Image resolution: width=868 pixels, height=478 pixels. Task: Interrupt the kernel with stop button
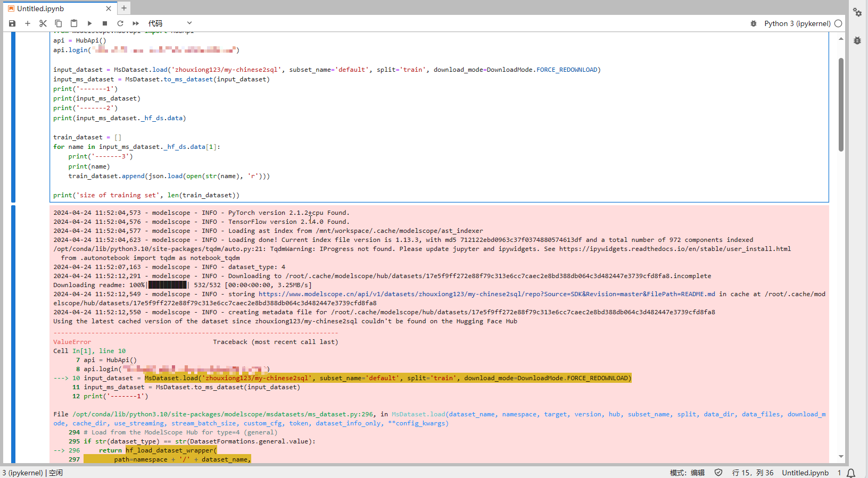pos(105,23)
